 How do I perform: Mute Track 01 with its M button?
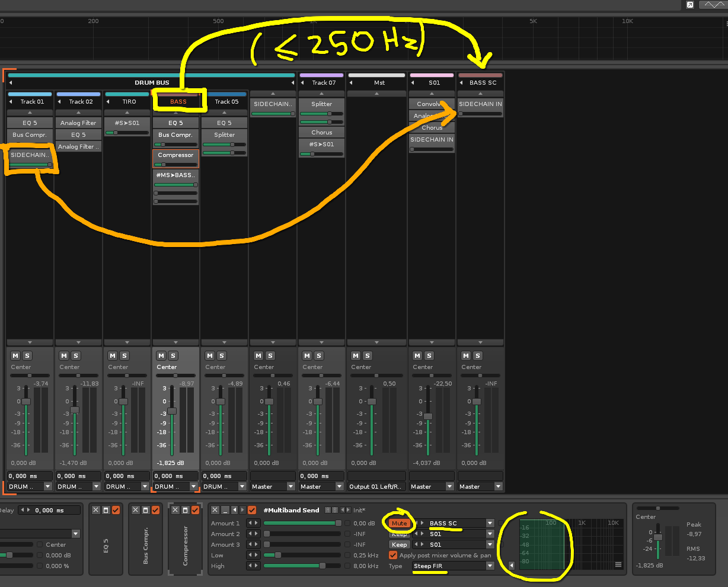click(x=15, y=356)
